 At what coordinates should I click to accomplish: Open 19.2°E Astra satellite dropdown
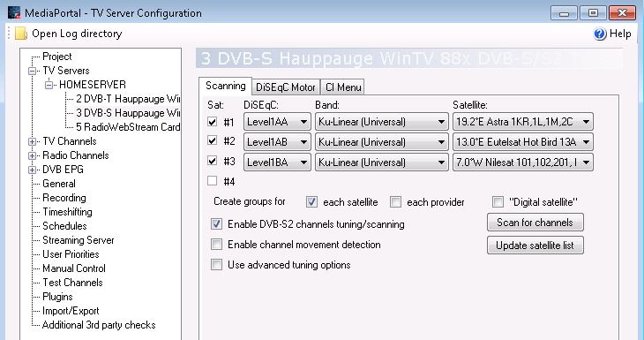coord(523,122)
